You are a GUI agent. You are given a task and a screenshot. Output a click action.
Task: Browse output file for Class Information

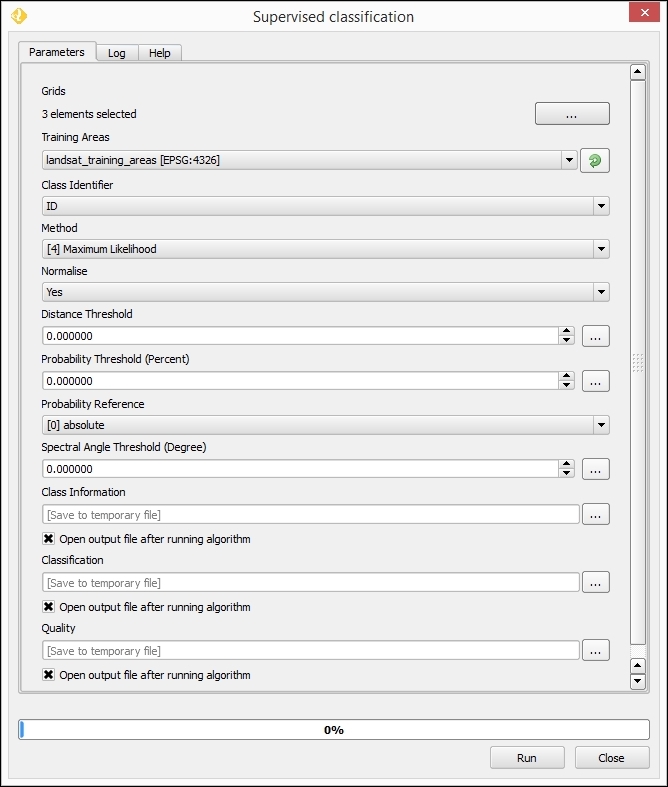tap(596, 514)
